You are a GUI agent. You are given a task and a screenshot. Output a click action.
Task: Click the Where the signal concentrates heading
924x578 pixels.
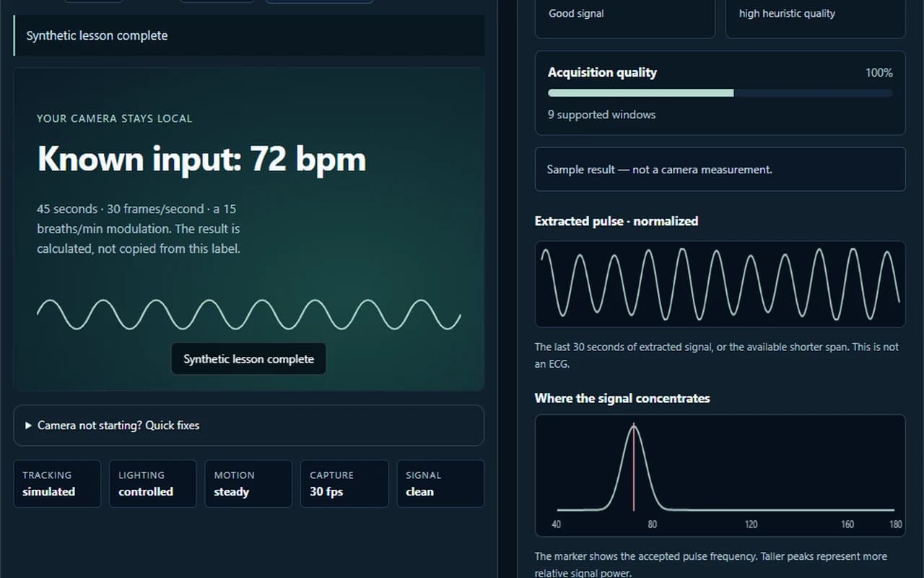[622, 398]
